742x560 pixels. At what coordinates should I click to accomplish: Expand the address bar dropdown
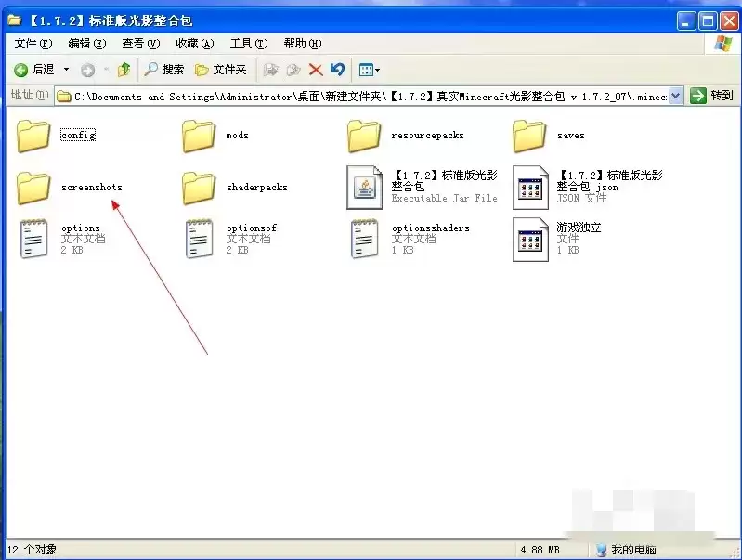click(x=675, y=96)
